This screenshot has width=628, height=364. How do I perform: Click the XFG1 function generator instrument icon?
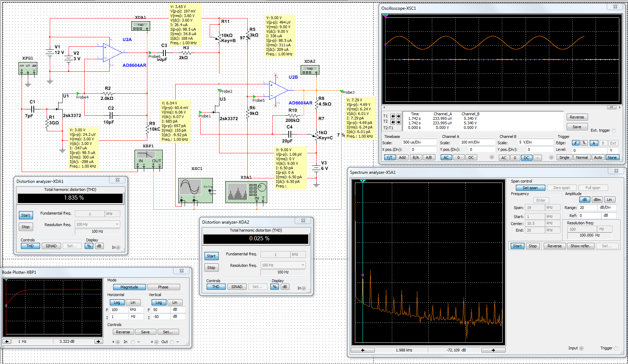click(x=28, y=68)
